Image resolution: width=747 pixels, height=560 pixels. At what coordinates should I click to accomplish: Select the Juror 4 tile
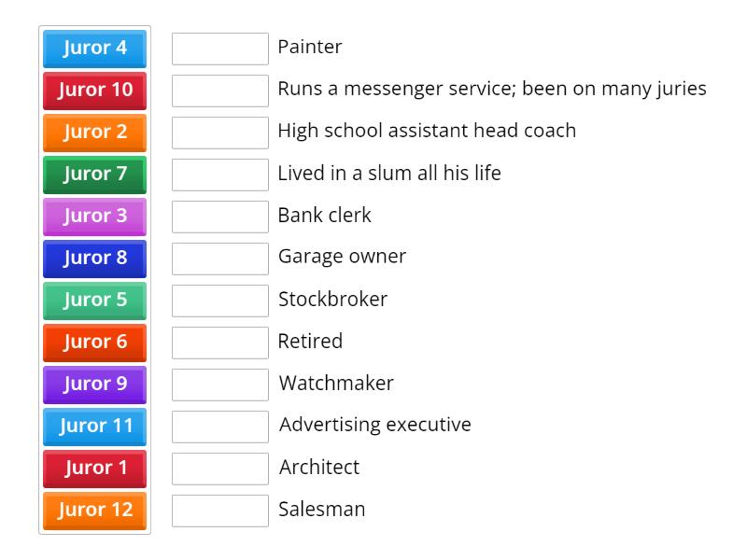tap(93, 49)
